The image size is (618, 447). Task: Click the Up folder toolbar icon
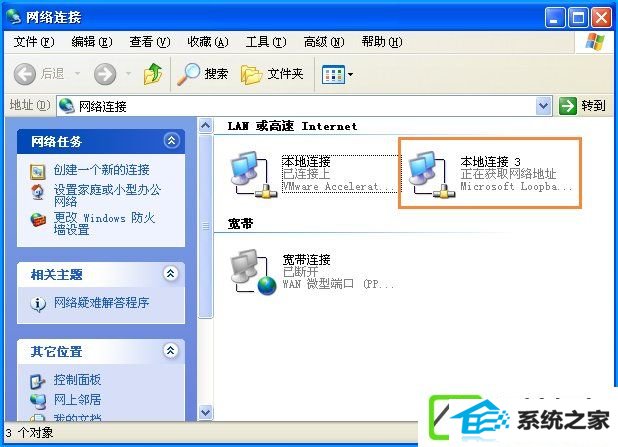(x=153, y=74)
